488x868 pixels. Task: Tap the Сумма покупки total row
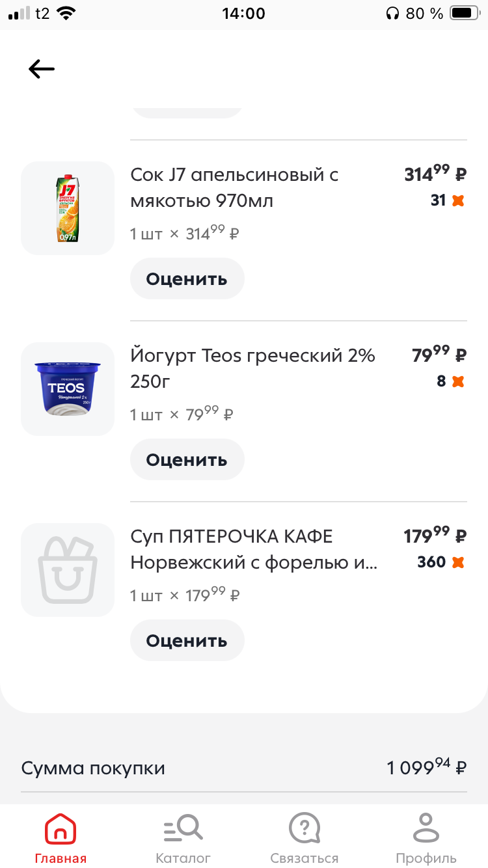pyautogui.click(x=244, y=768)
